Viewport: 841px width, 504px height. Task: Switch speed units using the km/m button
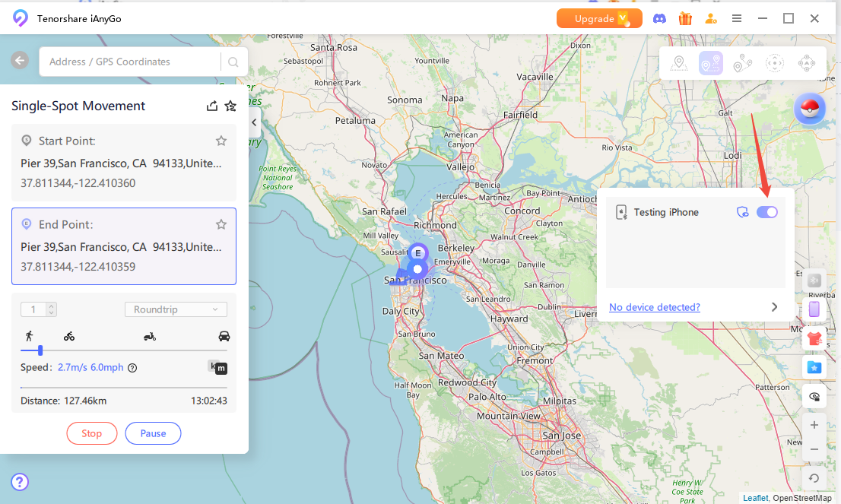point(217,368)
